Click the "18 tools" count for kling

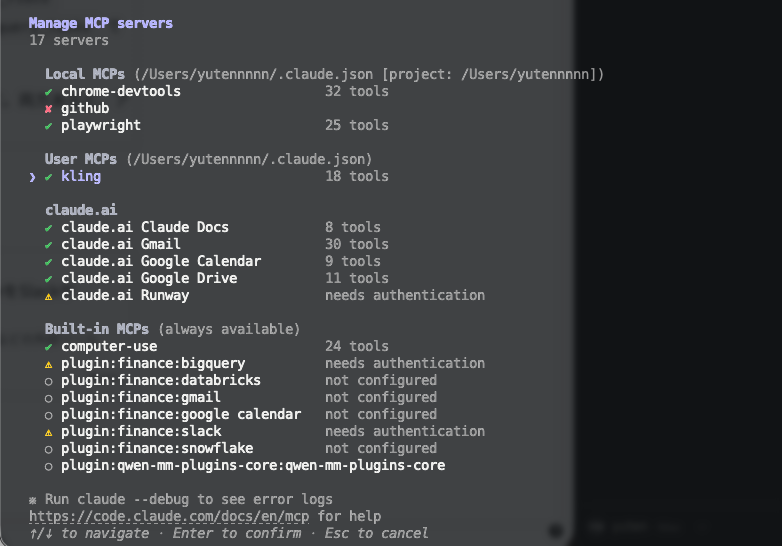(x=357, y=176)
